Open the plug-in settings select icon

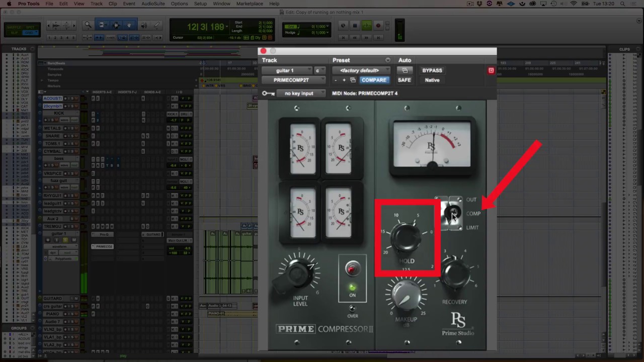click(x=353, y=80)
